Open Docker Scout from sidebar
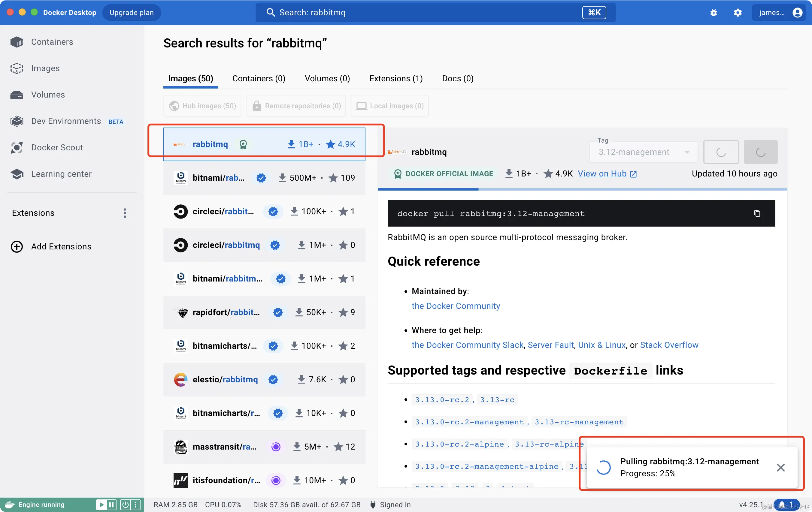 click(x=57, y=147)
